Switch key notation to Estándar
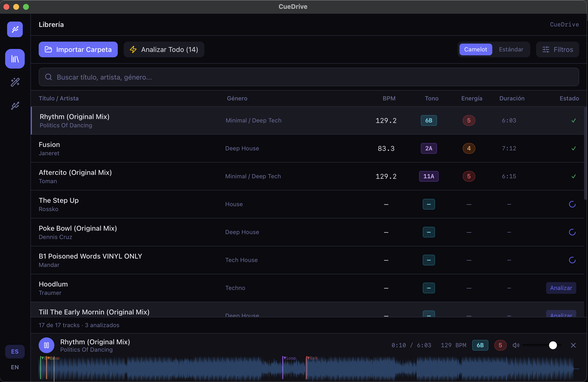The image size is (588, 382). click(x=511, y=49)
